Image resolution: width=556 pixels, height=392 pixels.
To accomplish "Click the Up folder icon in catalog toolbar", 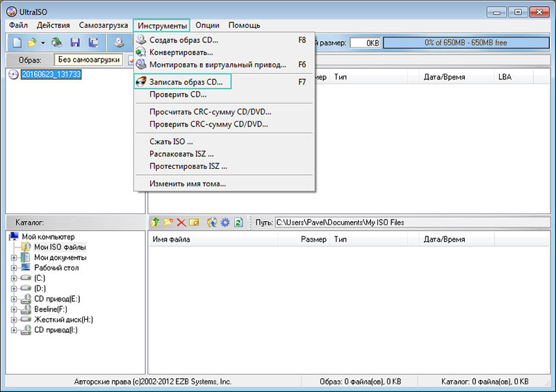I will point(156,222).
